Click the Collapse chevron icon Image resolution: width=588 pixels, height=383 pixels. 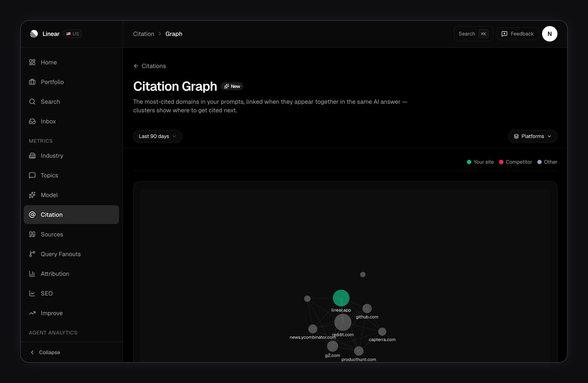click(x=32, y=353)
